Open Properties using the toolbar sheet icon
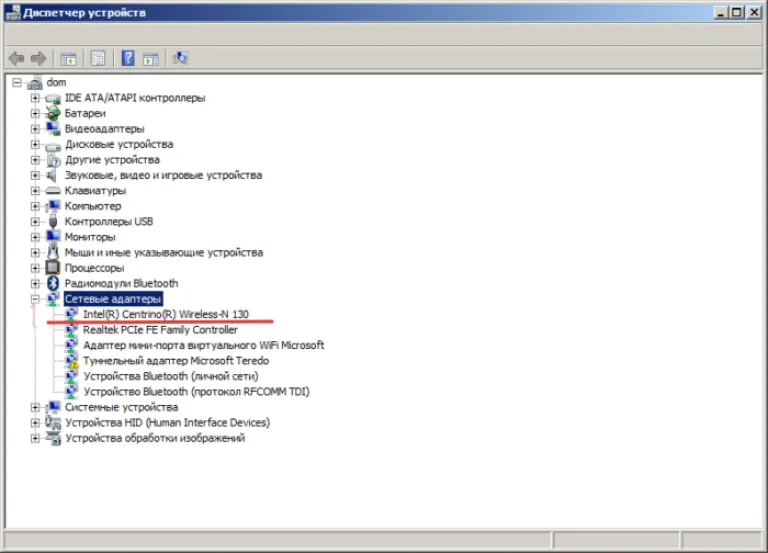The width and height of the screenshot is (768, 553). point(98,59)
